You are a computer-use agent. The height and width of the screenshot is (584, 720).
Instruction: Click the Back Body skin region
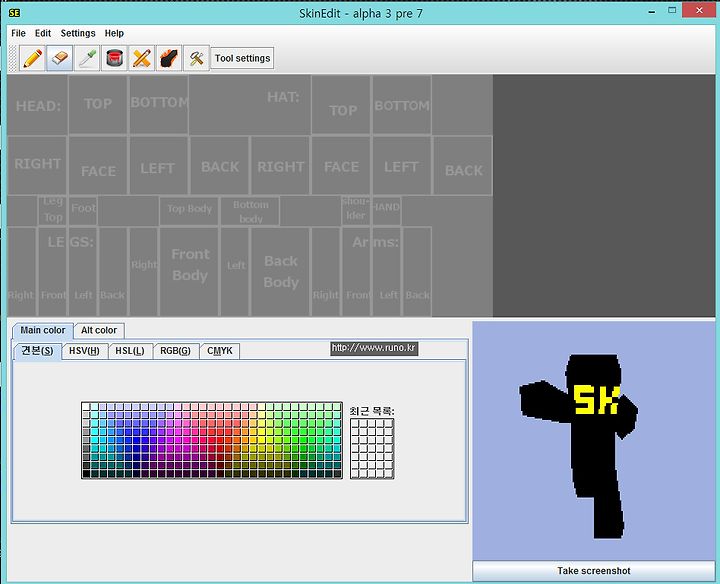(x=281, y=271)
